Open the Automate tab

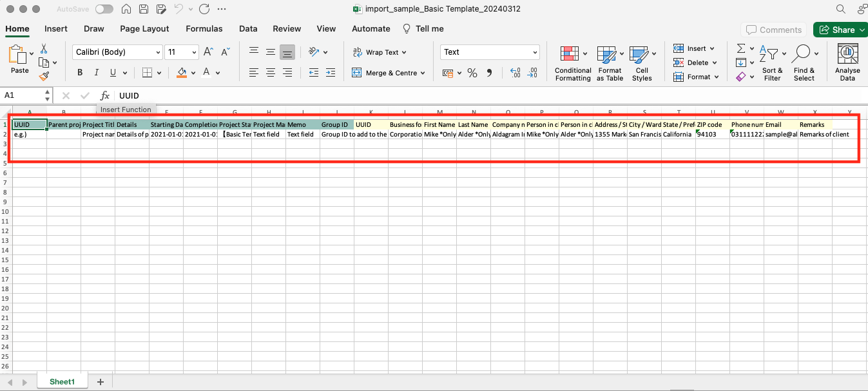click(x=371, y=28)
